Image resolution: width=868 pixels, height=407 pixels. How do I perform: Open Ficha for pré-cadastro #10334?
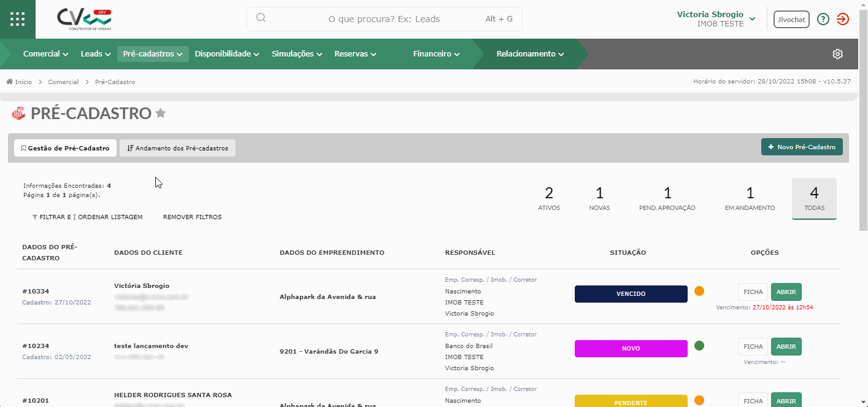753,292
